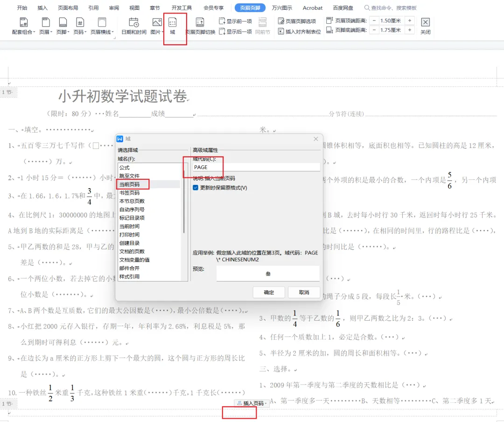Image resolution: width=504 pixels, height=422 pixels.
Task: Increase 页眉顶端距离 with plus button
Action: click(410, 21)
